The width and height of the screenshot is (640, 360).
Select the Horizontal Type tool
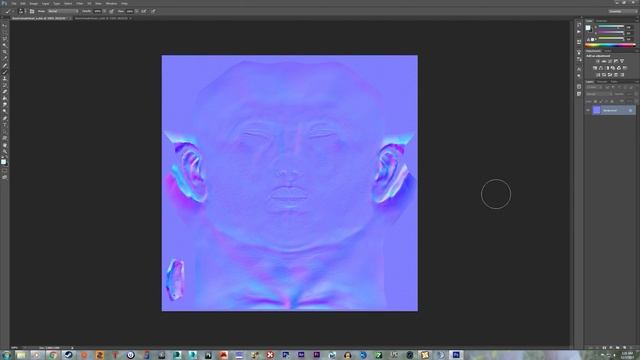click(x=5, y=125)
